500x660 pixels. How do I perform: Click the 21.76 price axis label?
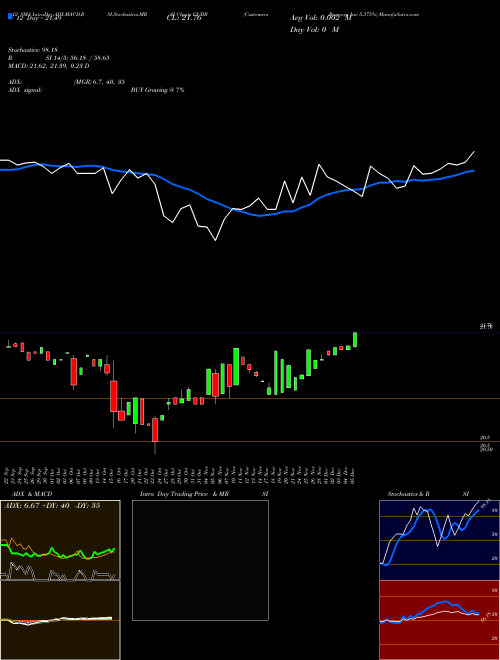[486, 326]
